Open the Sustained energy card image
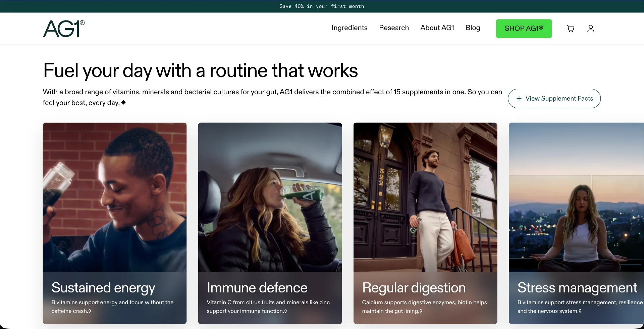Screen dimensions: 644x329 (x=115, y=198)
